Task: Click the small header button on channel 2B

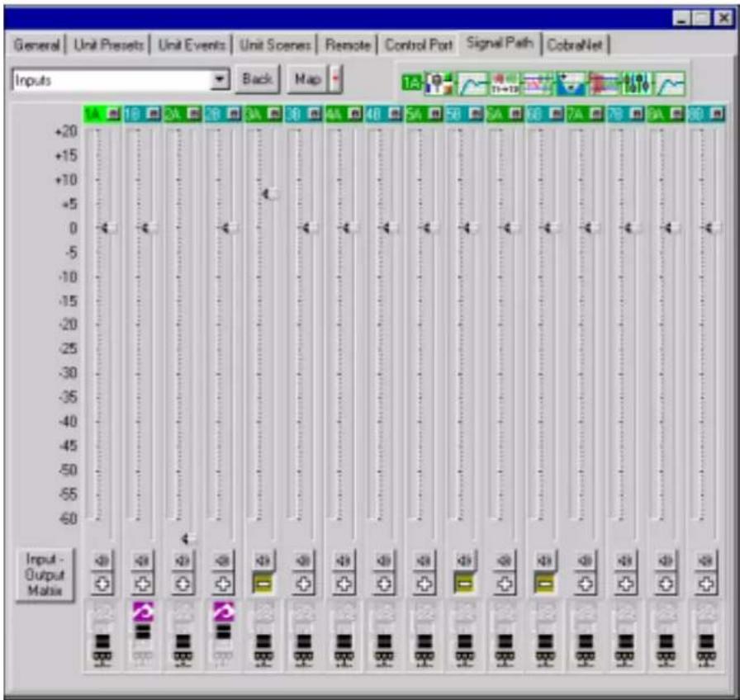Action: pyautogui.click(x=235, y=113)
